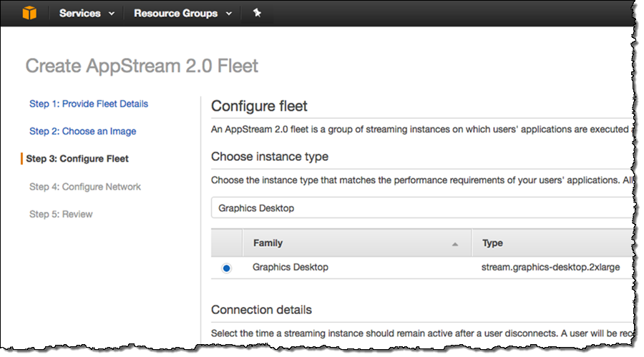Screen dimensions: 644x357
Task: Click the AWS cube logo icon
Action: coord(29,13)
